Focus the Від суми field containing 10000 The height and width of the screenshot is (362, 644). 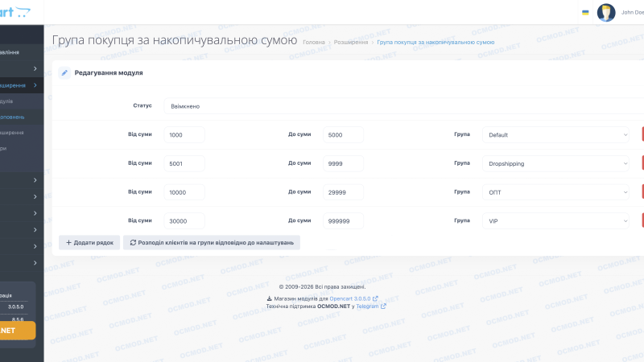pos(184,192)
